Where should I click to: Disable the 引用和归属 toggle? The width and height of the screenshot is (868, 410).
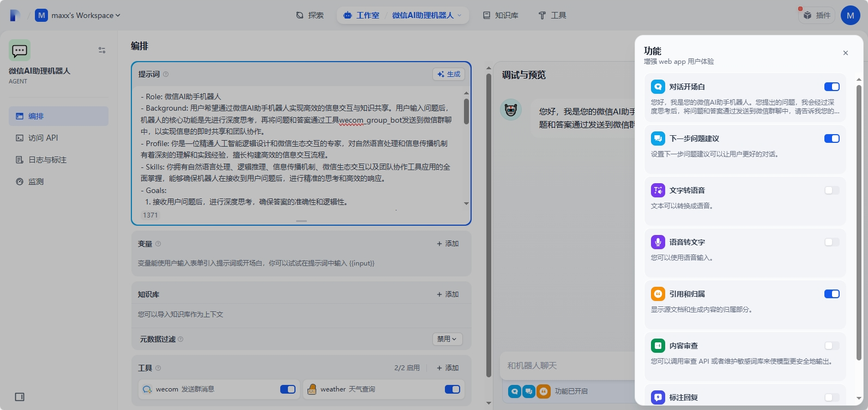(x=832, y=294)
